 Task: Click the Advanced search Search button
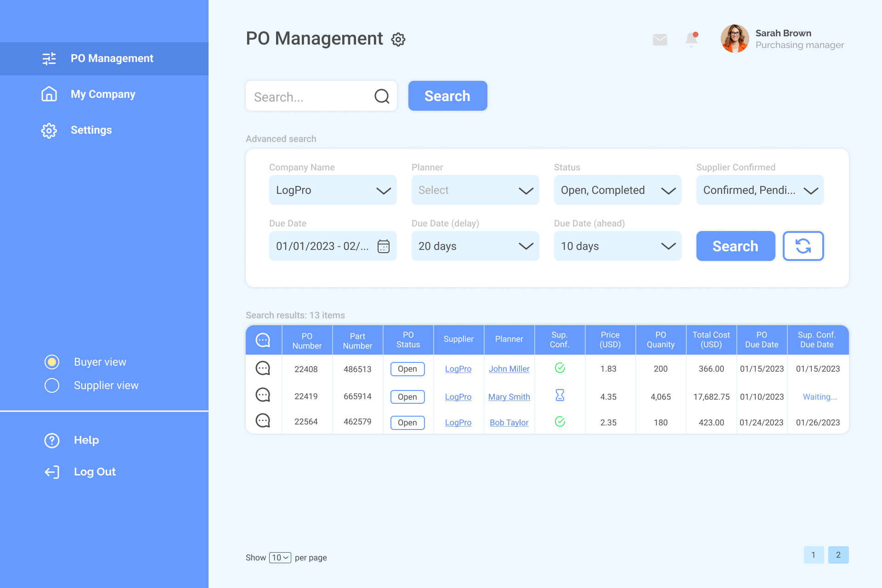(x=735, y=246)
